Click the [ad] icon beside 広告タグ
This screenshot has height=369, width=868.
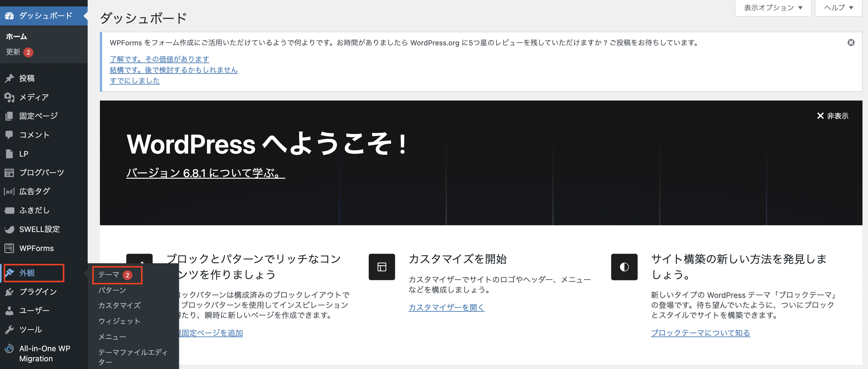pos(10,192)
